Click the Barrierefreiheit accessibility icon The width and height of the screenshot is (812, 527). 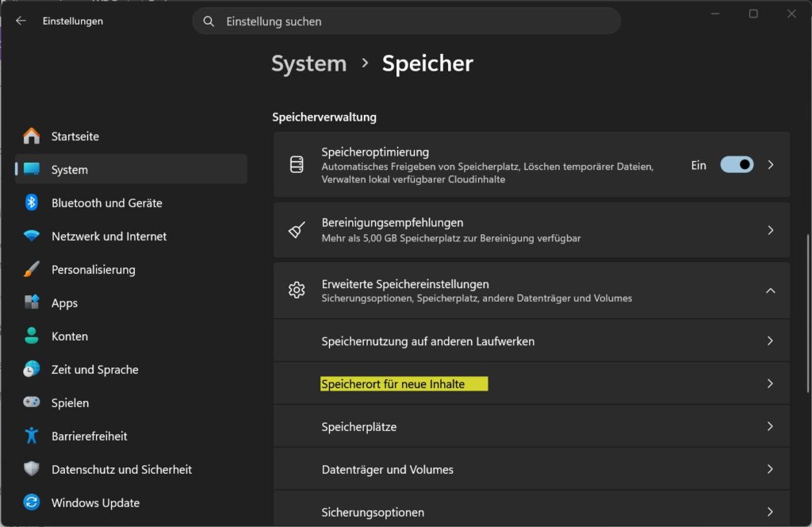[x=32, y=435]
